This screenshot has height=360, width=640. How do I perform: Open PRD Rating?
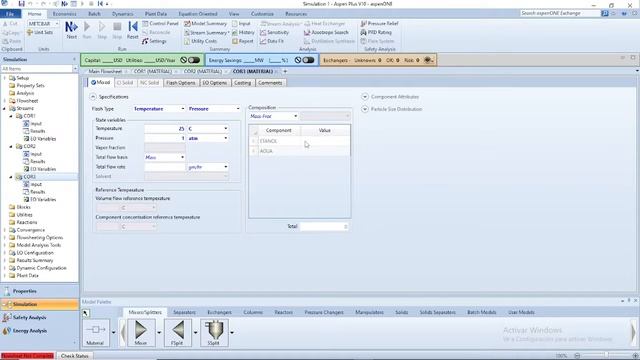(x=376, y=32)
